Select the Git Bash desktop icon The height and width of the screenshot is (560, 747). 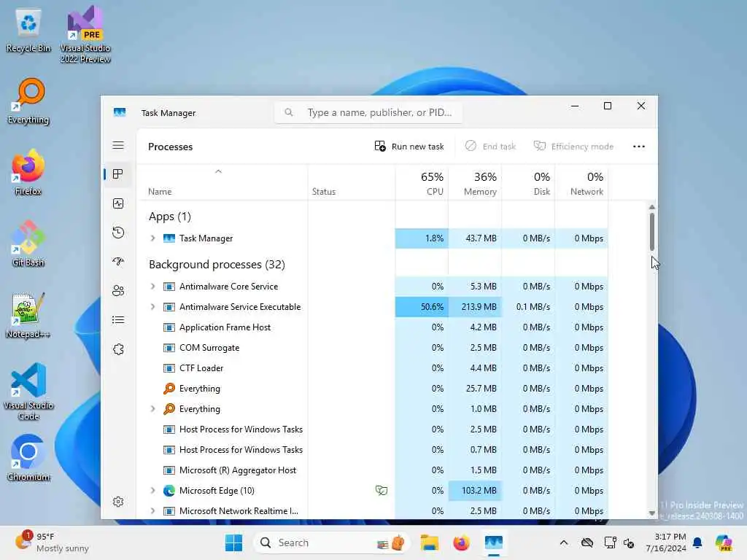(x=28, y=244)
